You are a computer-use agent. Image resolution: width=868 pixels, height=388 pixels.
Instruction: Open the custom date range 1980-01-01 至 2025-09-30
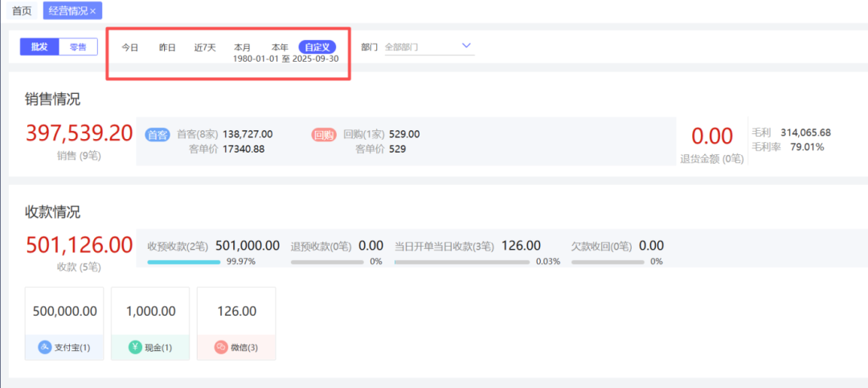click(x=285, y=59)
